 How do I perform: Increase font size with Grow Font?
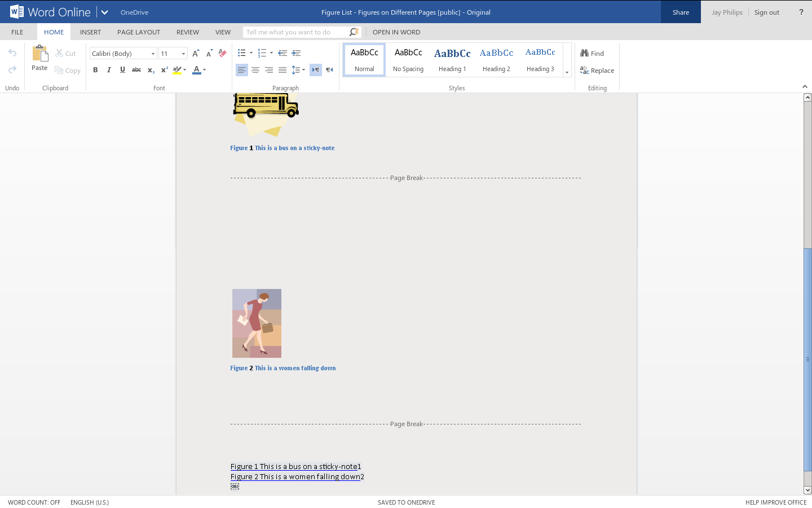pyautogui.click(x=196, y=53)
